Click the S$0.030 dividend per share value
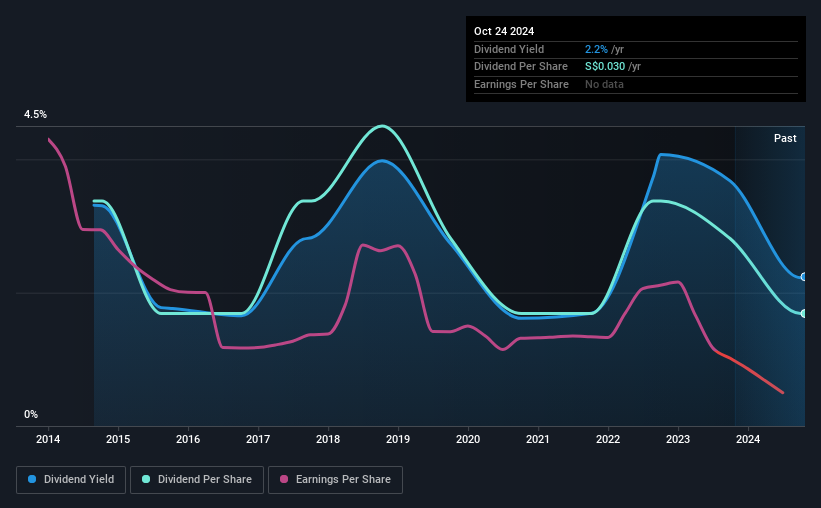 pos(605,67)
